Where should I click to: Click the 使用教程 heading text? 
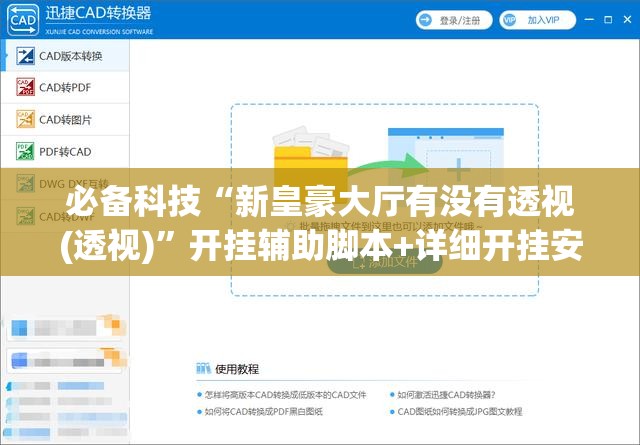(237, 369)
